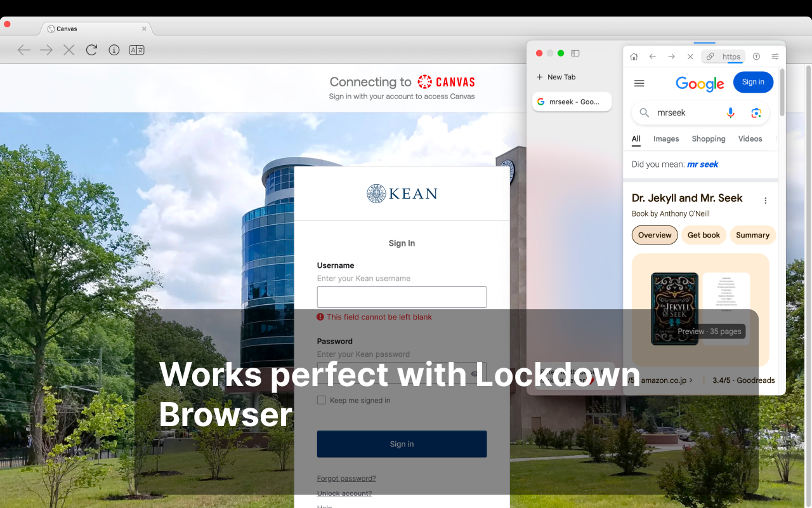Viewport: 812px width, 508px height.
Task: Click the share upload icon in small browser
Action: (756, 57)
